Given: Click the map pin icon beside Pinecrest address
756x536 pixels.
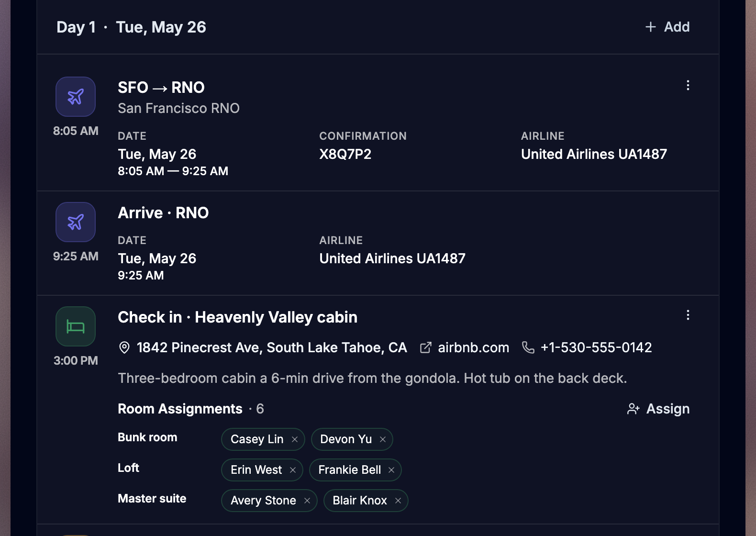Looking at the screenshot, I should pyautogui.click(x=124, y=347).
